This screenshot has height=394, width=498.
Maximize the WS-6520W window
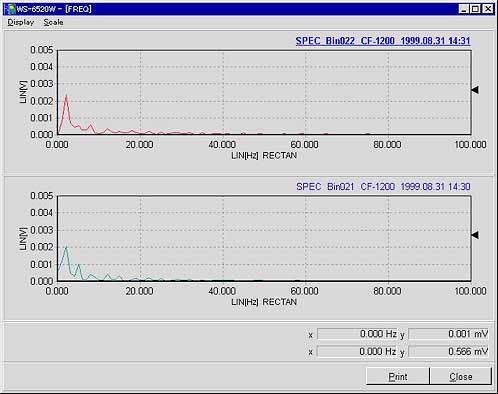click(x=476, y=9)
